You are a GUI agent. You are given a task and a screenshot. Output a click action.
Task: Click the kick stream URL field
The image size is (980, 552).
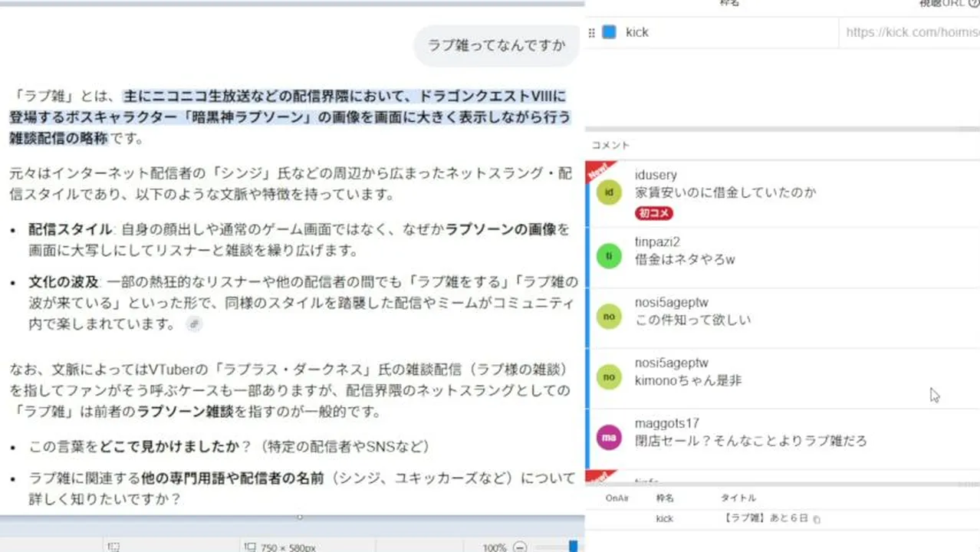(x=909, y=33)
